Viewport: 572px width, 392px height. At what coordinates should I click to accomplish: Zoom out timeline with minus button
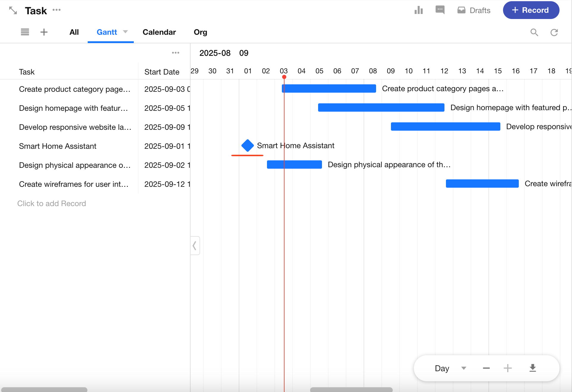[486, 368]
